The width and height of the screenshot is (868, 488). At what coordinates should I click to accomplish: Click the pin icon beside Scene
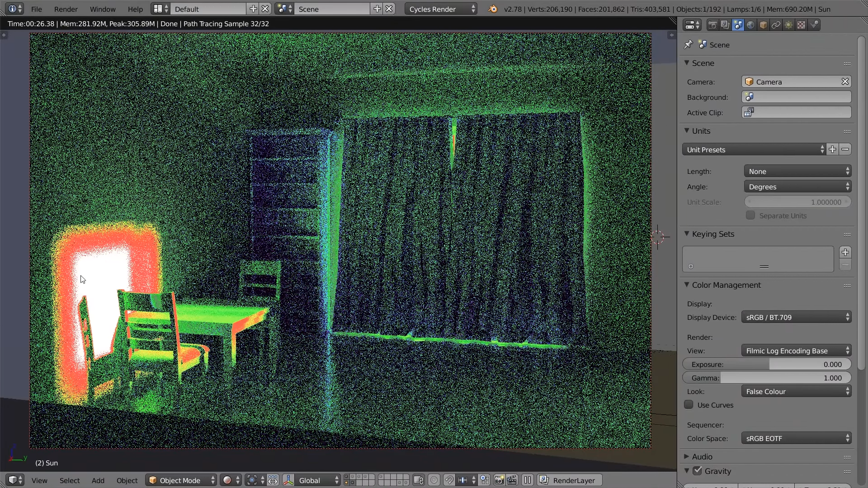coord(688,45)
